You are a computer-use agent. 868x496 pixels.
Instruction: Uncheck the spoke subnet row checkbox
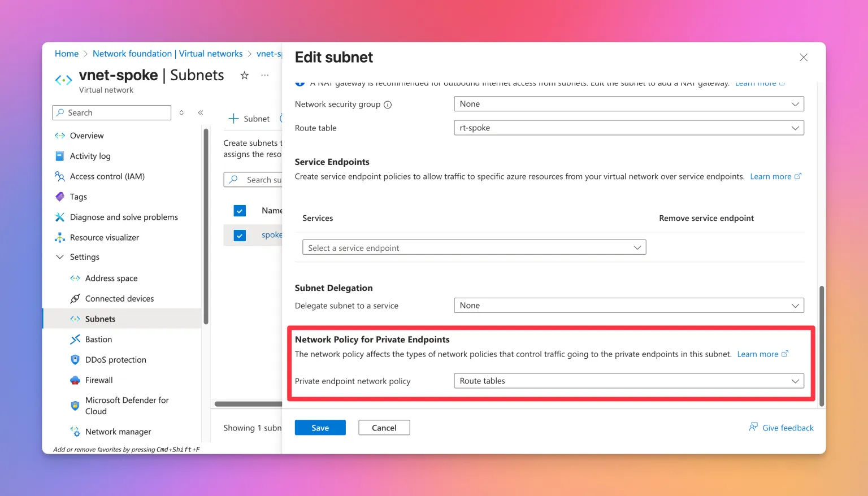click(240, 236)
